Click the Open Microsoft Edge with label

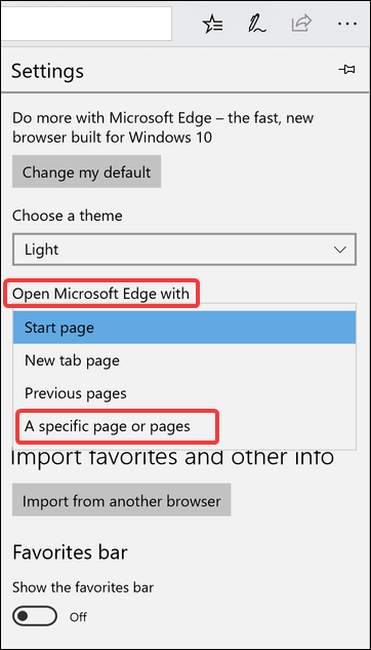(101, 294)
